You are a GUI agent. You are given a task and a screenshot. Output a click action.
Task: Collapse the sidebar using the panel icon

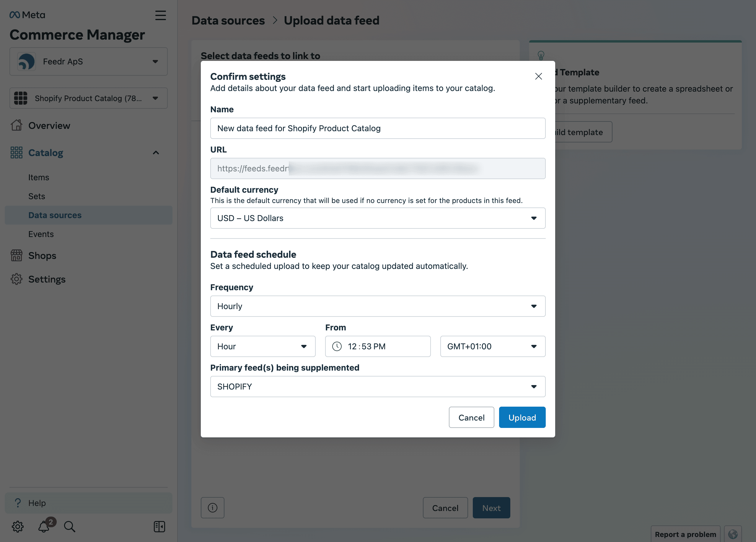pyautogui.click(x=159, y=526)
